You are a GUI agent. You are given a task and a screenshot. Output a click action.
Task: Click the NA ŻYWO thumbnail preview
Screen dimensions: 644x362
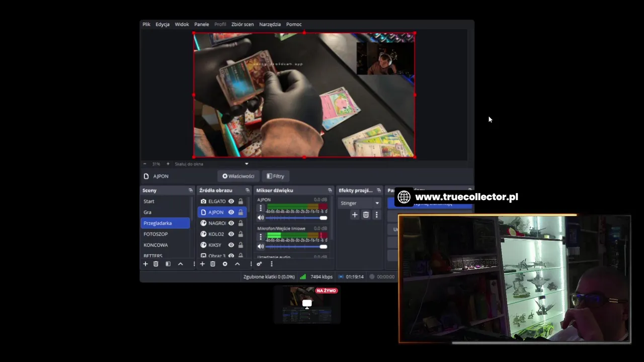[307, 304]
